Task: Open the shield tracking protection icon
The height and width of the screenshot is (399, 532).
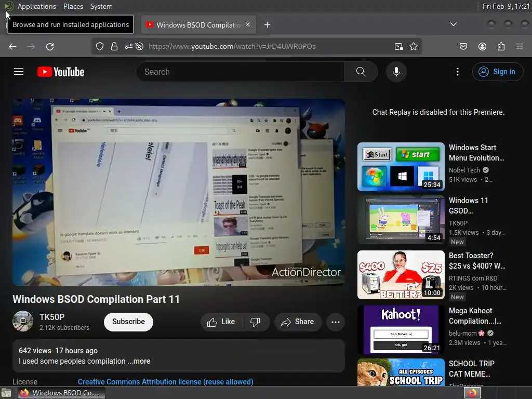Action: [99, 46]
